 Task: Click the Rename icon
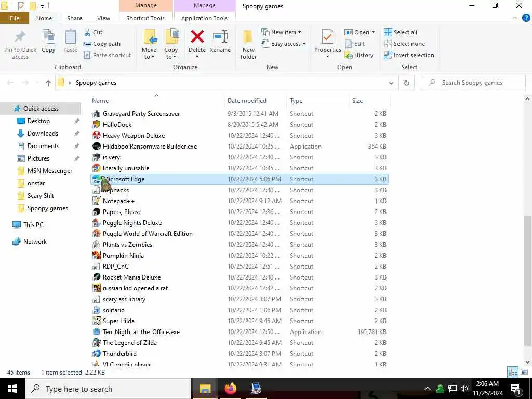click(x=220, y=37)
